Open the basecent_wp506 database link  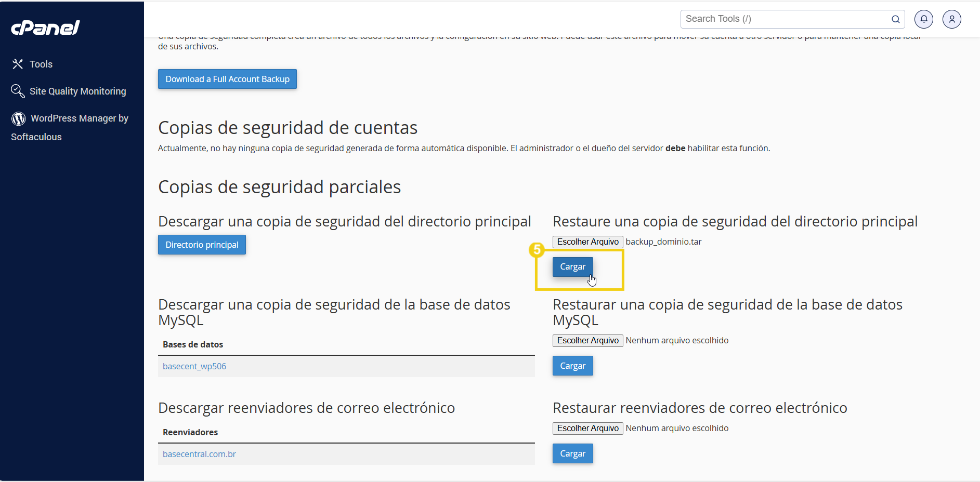point(194,366)
